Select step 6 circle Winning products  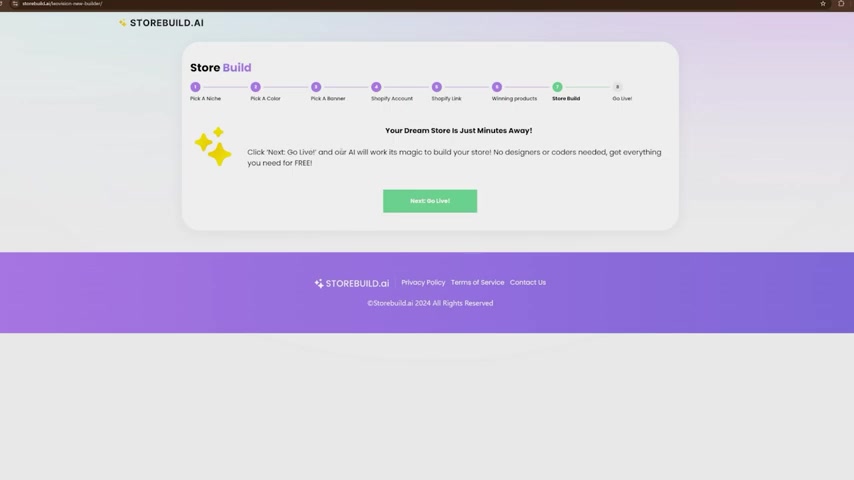click(x=497, y=87)
